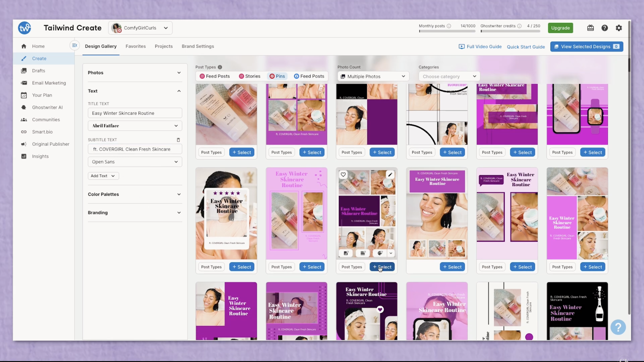Image resolution: width=644 pixels, height=362 pixels.
Task: Click Select under the phone and smartwatch design
Action: 593,152
